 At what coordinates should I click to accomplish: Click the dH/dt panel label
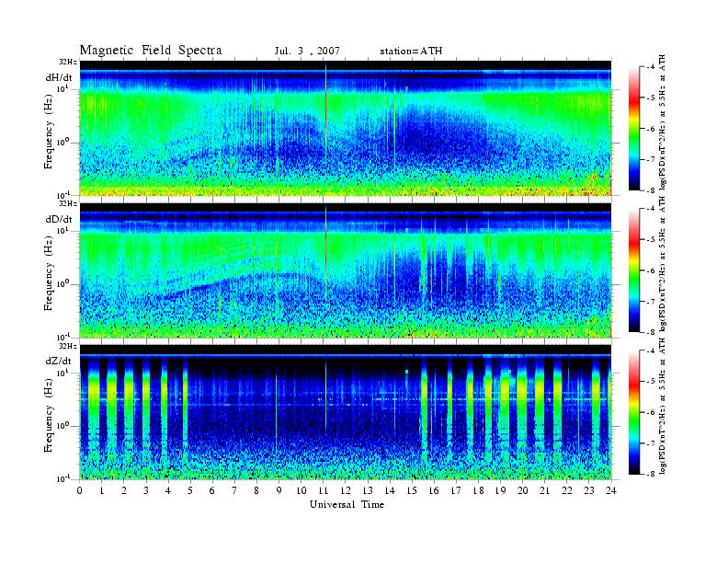tap(59, 77)
